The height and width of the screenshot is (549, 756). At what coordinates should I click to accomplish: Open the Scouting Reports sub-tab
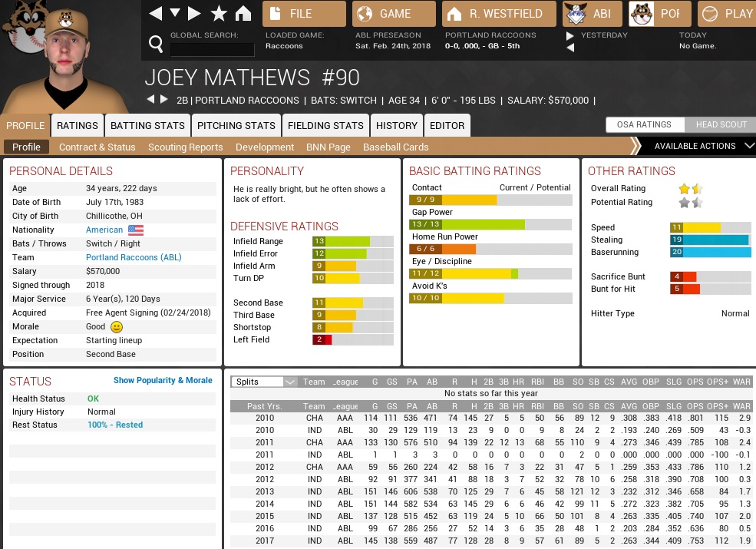pos(185,147)
